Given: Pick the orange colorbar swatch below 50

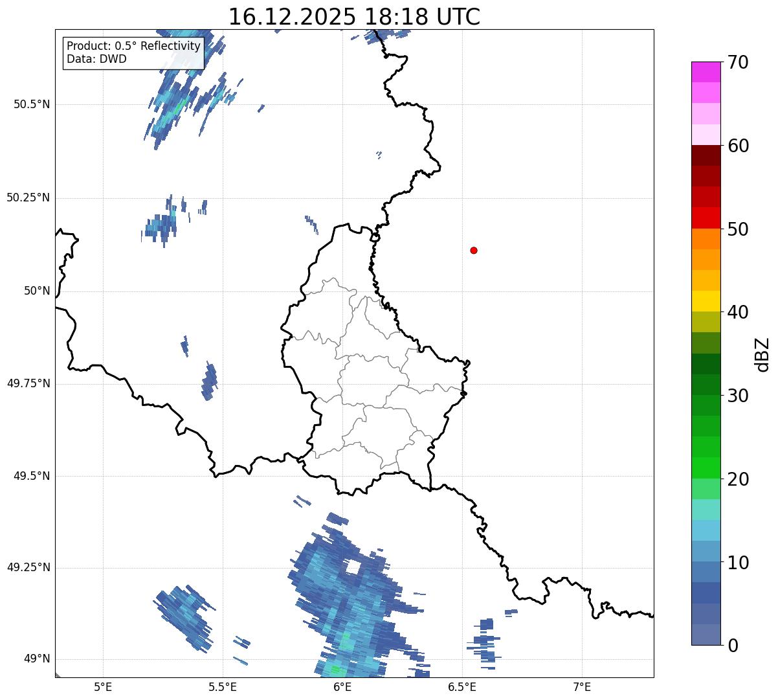Looking at the screenshot, I should 706,239.
